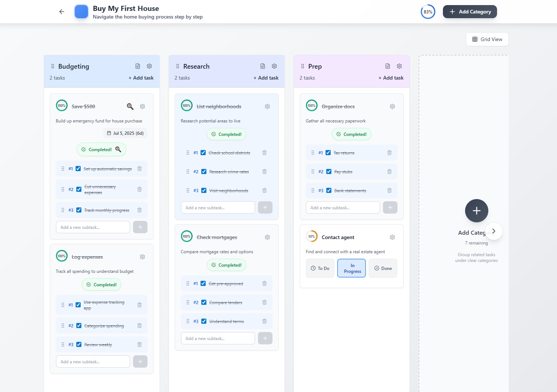Screen dimensions: 557x392
Task: Uncheck Set up automatic savings subtask
Action: tap(78, 169)
